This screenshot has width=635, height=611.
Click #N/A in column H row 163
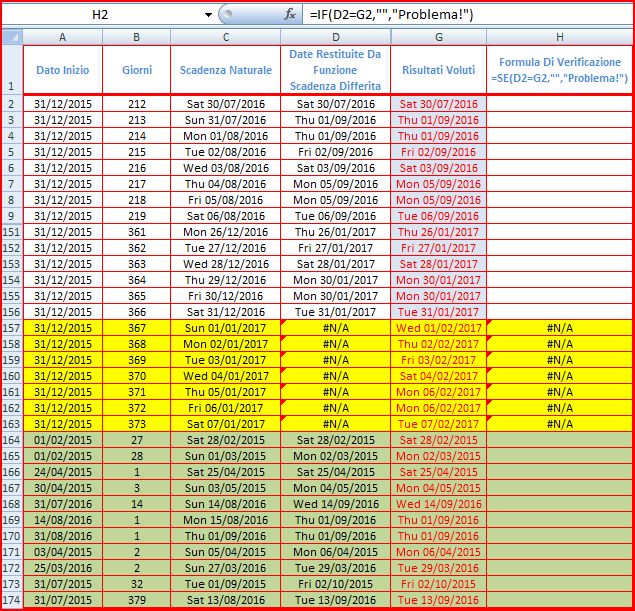point(560,424)
